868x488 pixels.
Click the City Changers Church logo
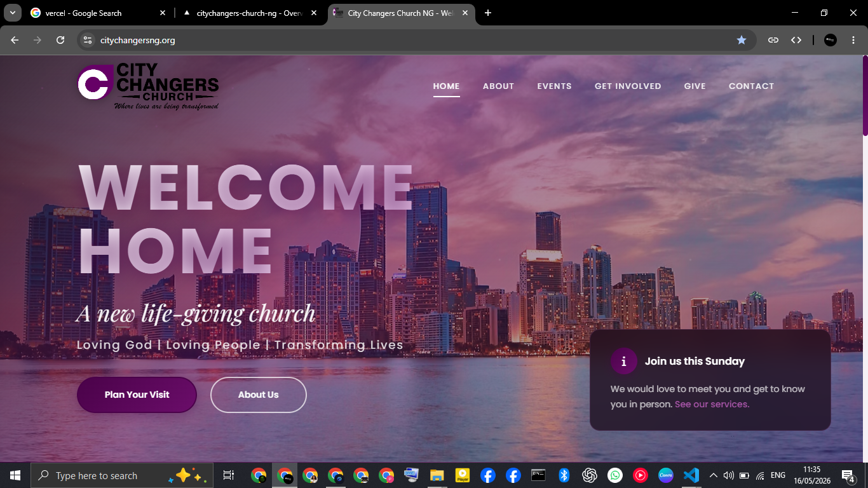[x=148, y=86]
